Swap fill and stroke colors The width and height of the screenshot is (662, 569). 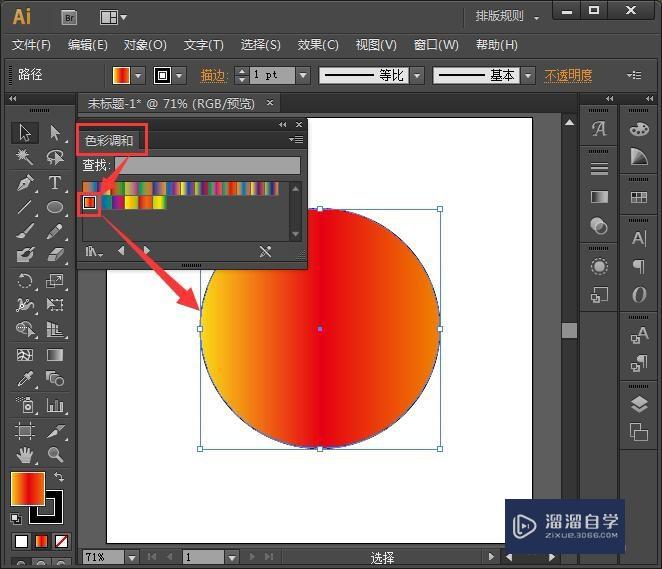(x=59, y=478)
